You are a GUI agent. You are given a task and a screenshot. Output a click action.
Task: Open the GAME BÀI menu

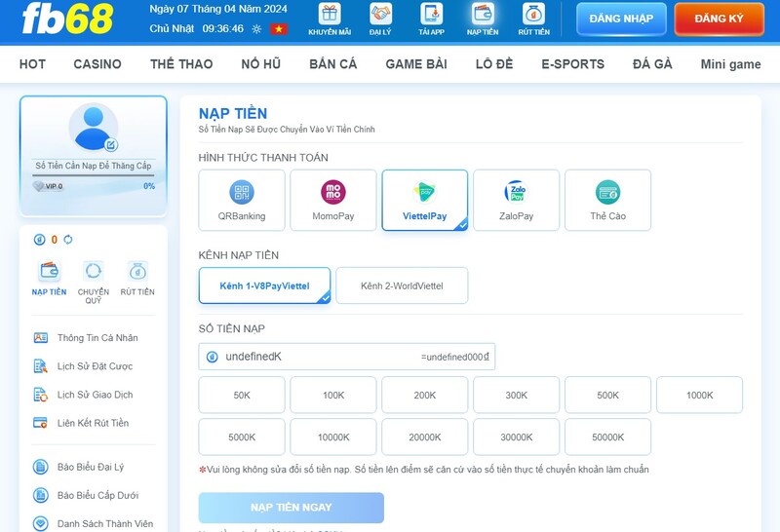pyautogui.click(x=416, y=64)
